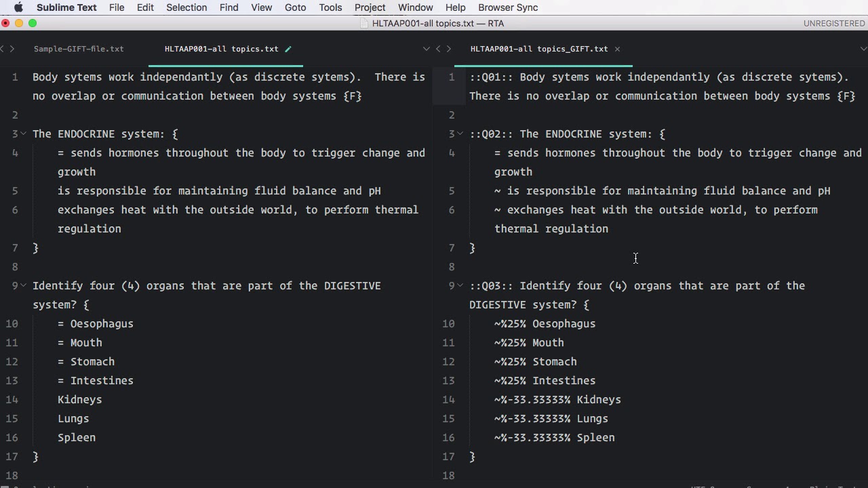Select the HLTAAP001-all topics.txt tab

click(x=221, y=49)
